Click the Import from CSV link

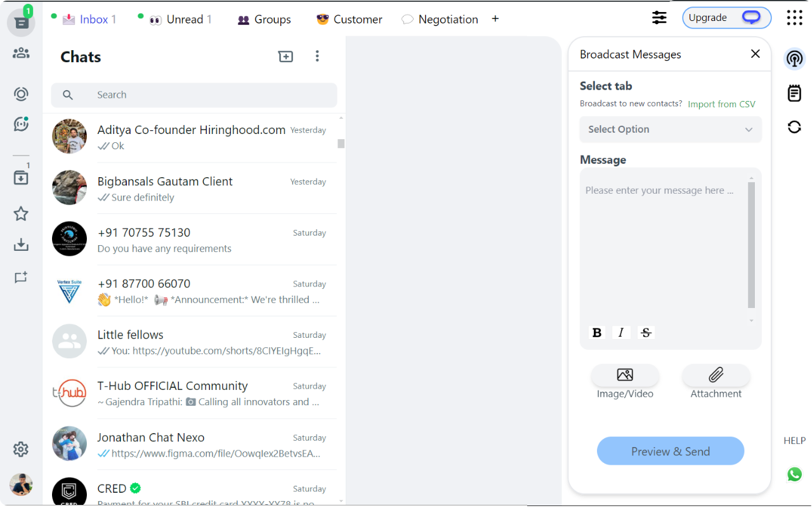coord(721,104)
